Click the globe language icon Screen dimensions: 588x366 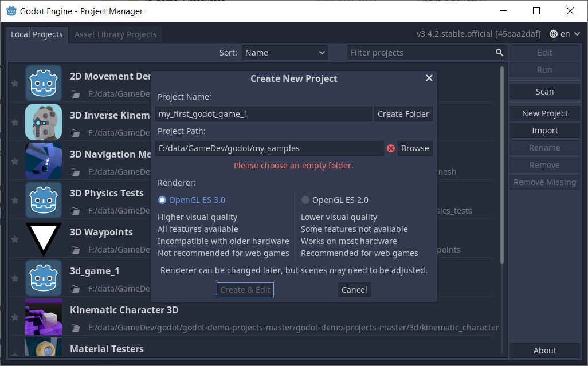coord(554,34)
